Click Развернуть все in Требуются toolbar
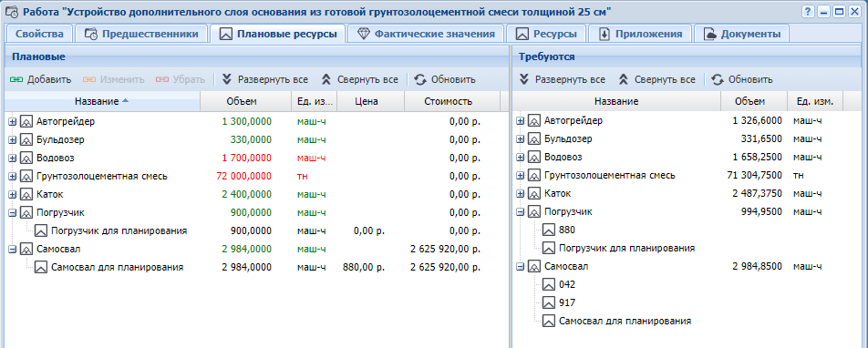This screenshot has height=348, width=868. tap(563, 79)
